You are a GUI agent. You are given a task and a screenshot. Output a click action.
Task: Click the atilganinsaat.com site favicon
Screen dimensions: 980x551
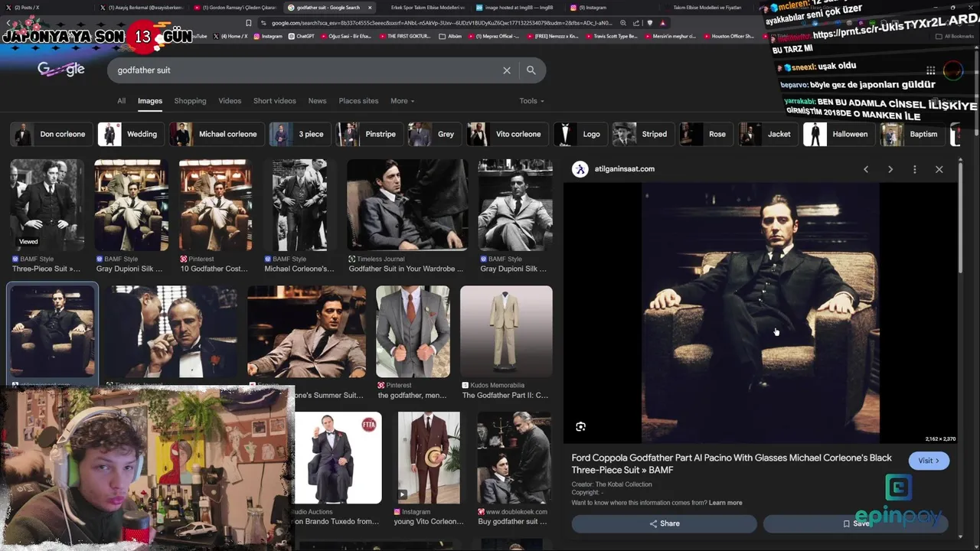(x=580, y=169)
